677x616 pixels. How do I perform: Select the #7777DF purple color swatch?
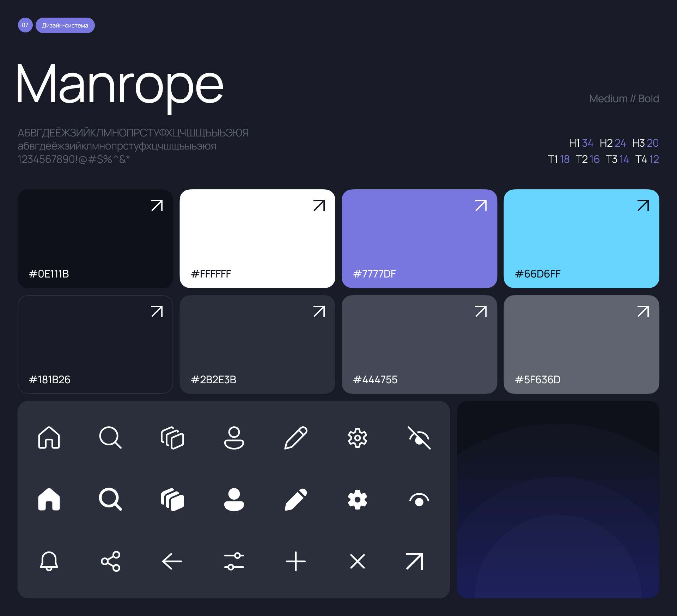coord(419,239)
